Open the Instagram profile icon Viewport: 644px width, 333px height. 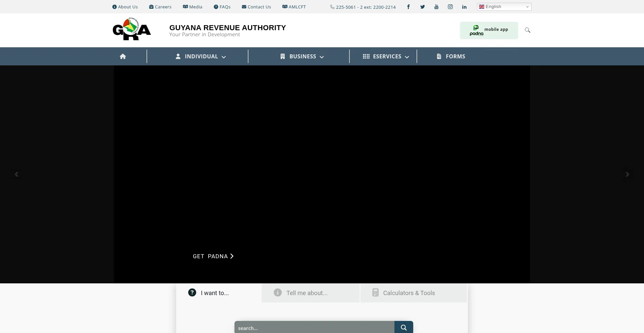tap(450, 7)
